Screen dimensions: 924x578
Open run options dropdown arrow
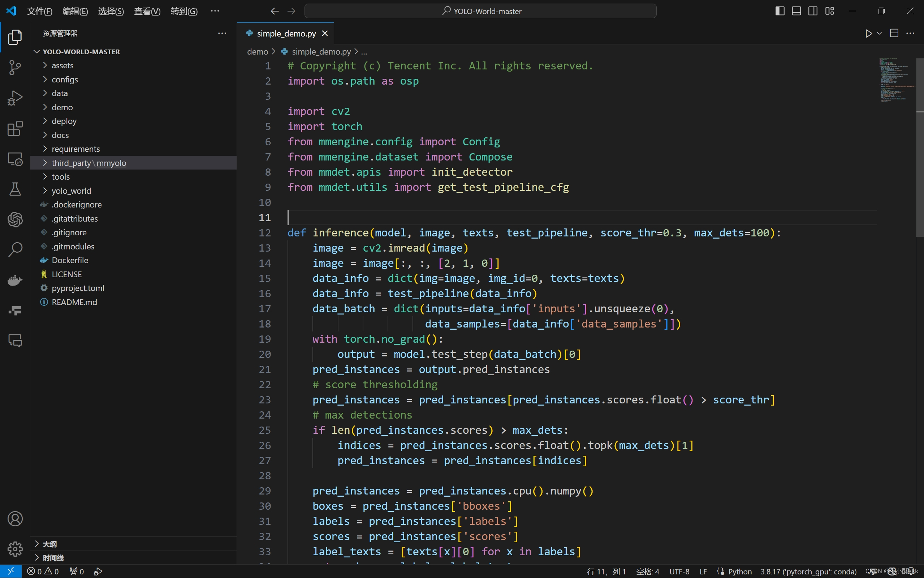coord(879,34)
